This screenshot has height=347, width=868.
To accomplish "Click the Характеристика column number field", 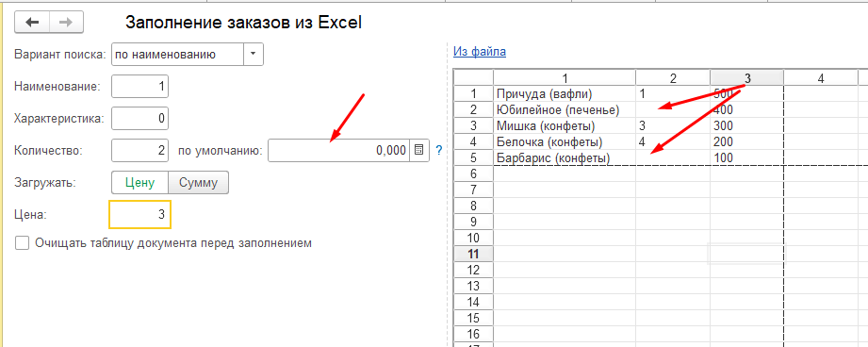I will (x=139, y=118).
